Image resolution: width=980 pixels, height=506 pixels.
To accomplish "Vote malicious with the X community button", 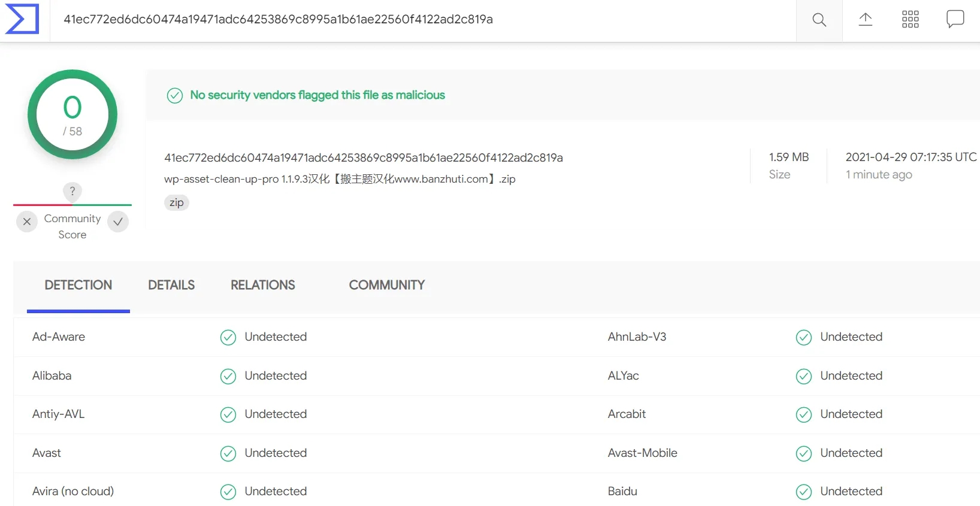I will click(27, 222).
